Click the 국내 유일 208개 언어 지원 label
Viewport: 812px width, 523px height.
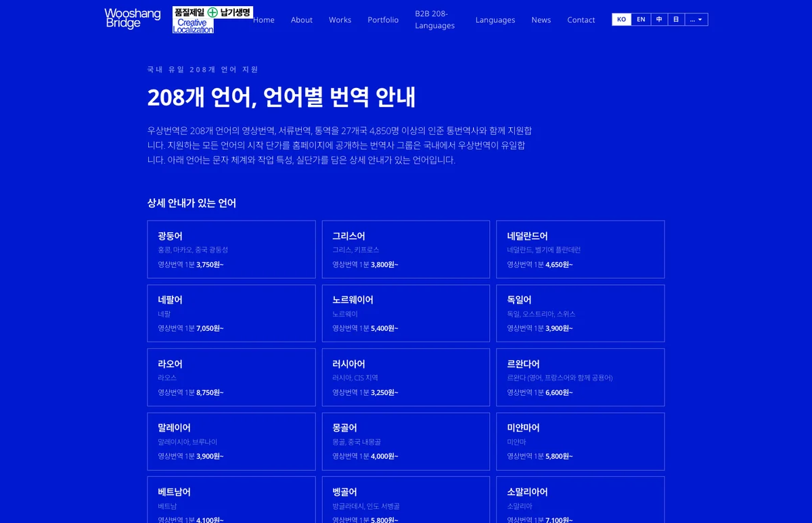[x=203, y=70]
